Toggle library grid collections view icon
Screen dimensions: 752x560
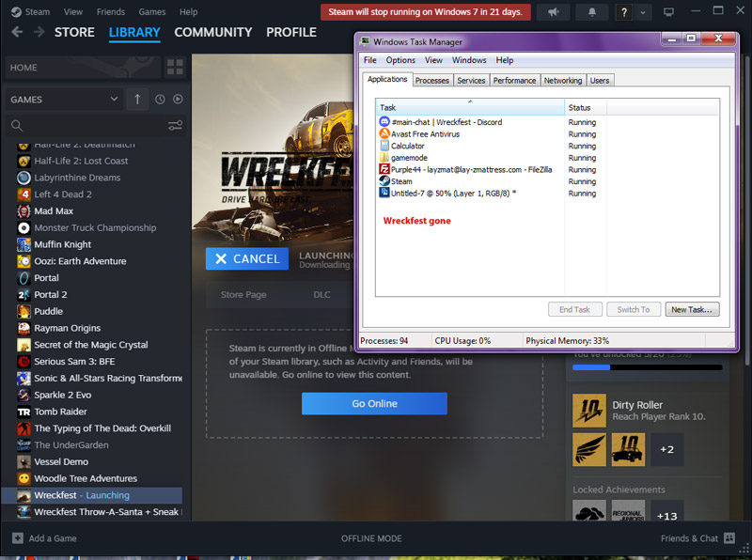point(175,67)
